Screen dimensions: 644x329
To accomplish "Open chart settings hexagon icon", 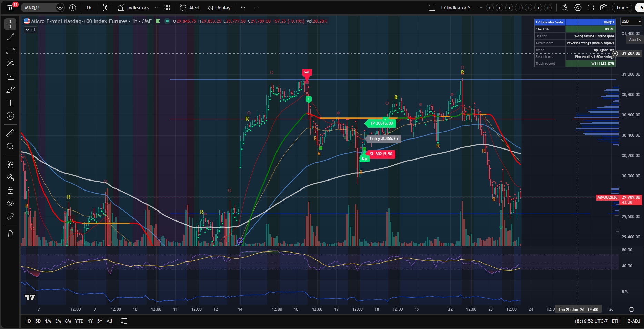I will 578,8.
